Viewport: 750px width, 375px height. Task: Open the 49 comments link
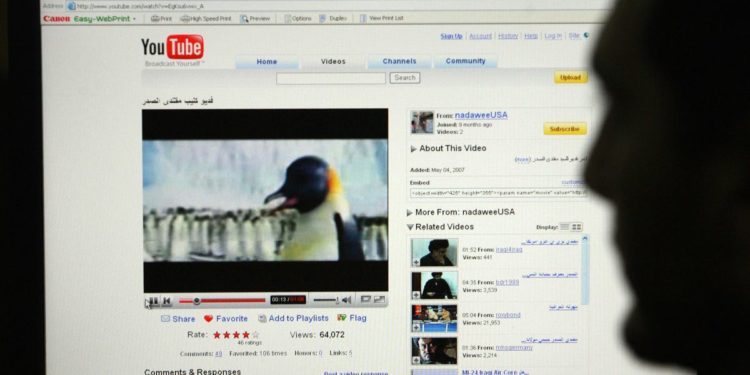(218, 353)
